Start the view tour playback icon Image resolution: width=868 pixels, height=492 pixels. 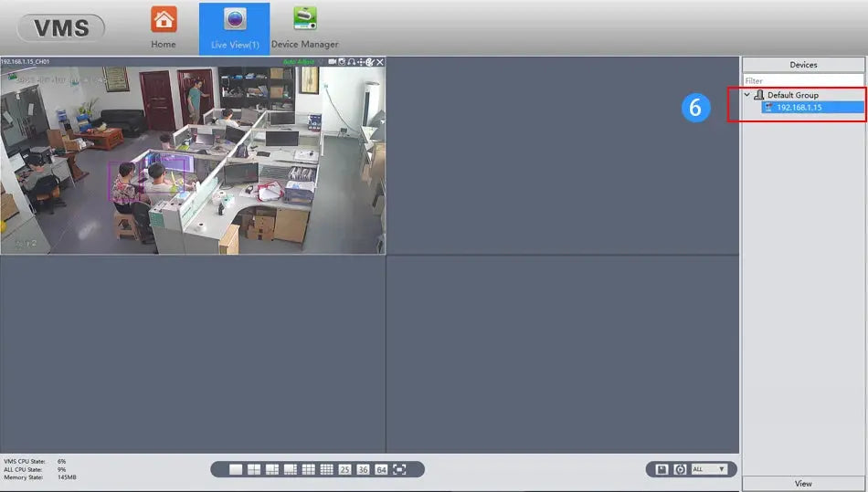680,469
